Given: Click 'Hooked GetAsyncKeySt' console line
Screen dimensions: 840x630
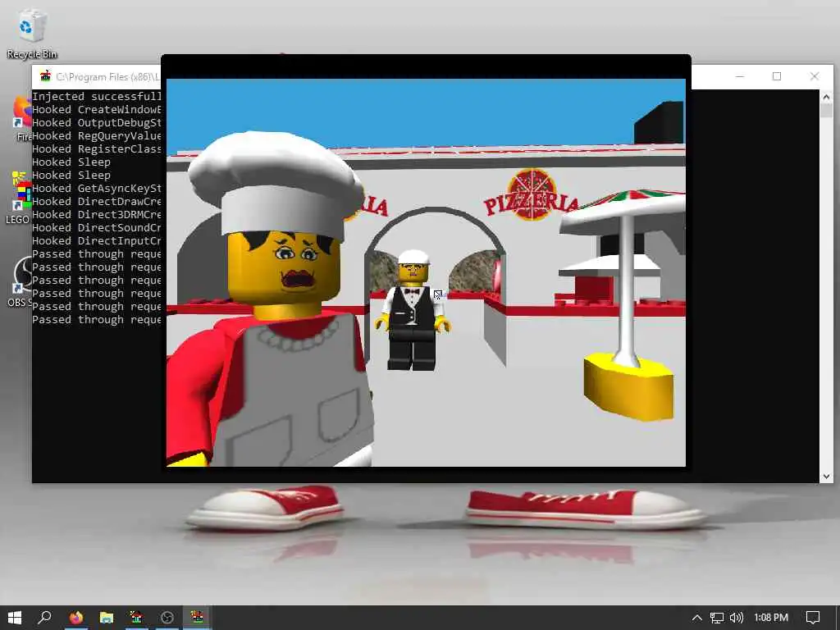Looking at the screenshot, I should [97, 188].
